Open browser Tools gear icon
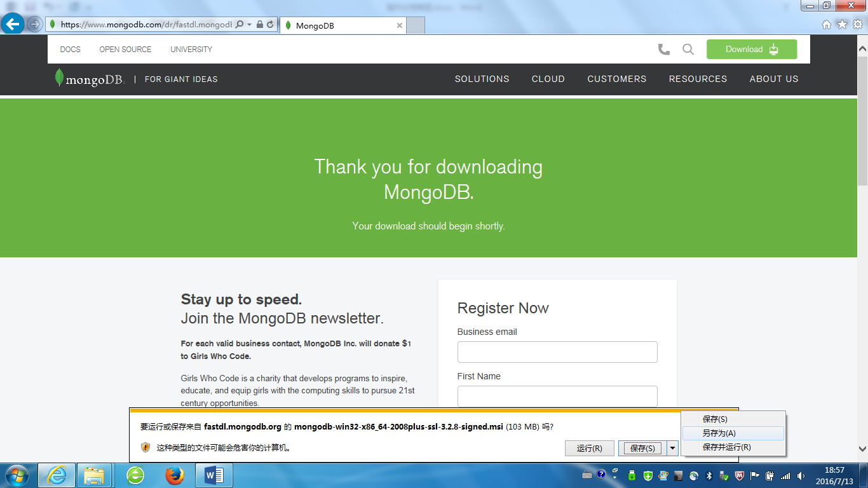The image size is (868, 488). coord(858,25)
